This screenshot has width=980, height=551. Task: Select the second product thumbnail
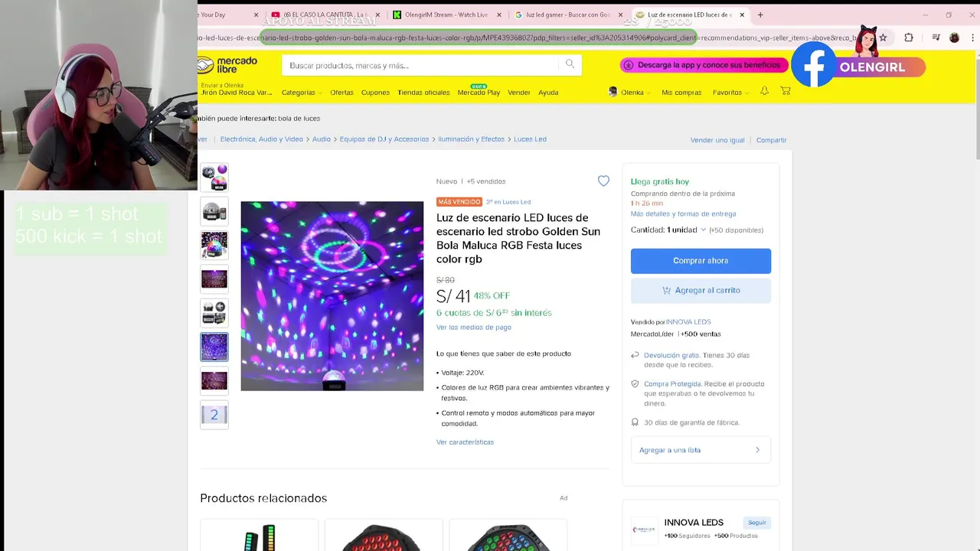tap(214, 211)
